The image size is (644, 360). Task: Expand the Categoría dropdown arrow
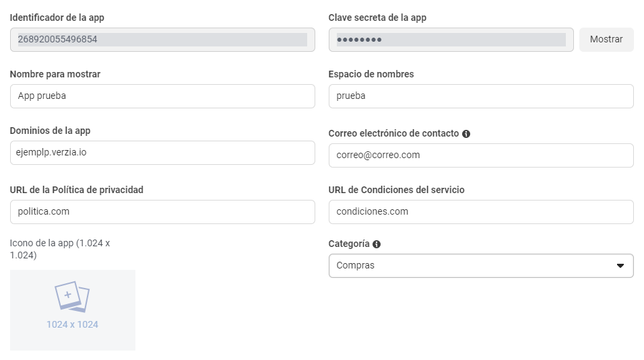point(620,266)
